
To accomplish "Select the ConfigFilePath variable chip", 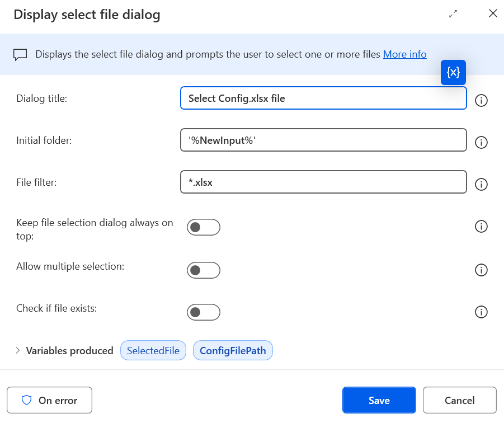I will pyautogui.click(x=233, y=350).
